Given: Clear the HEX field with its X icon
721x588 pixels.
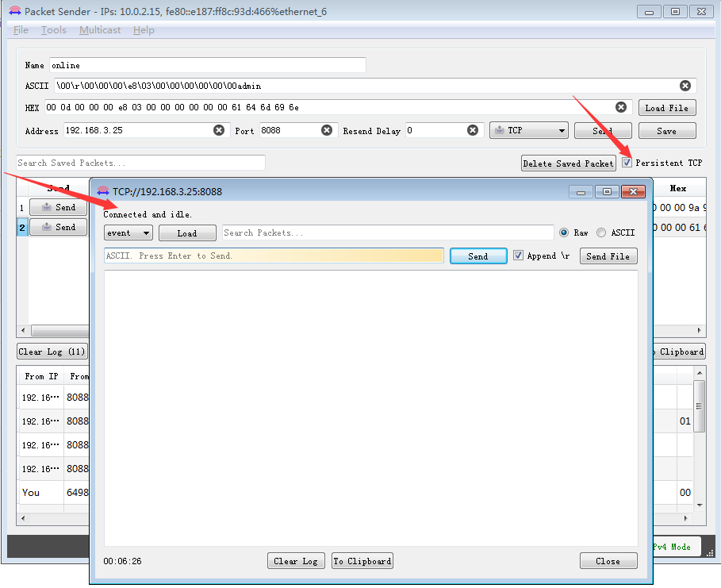Looking at the screenshot, I should pyautogui.click(x=622, y=107).
